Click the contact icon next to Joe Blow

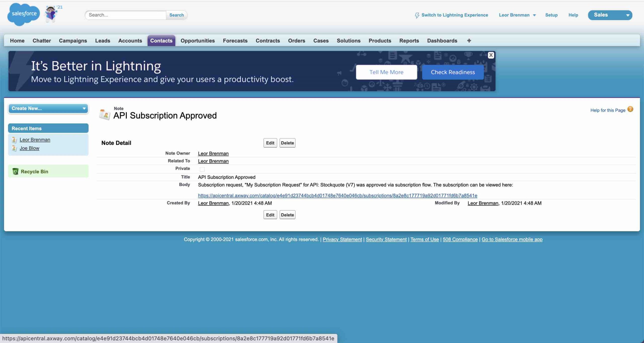14,148
